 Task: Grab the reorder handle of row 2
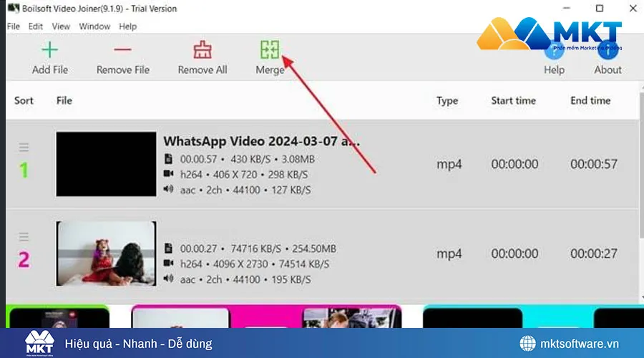24,237
